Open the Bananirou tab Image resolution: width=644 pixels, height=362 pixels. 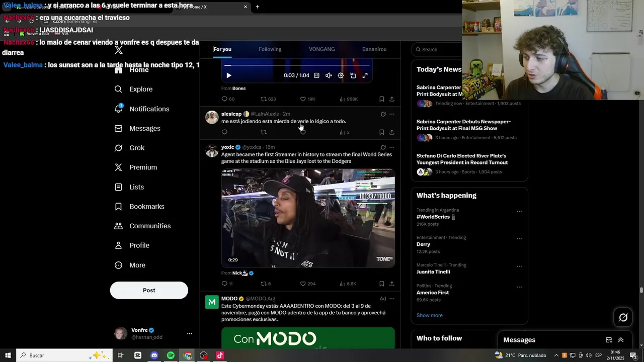pyautogui.click(x=374, y=49)
